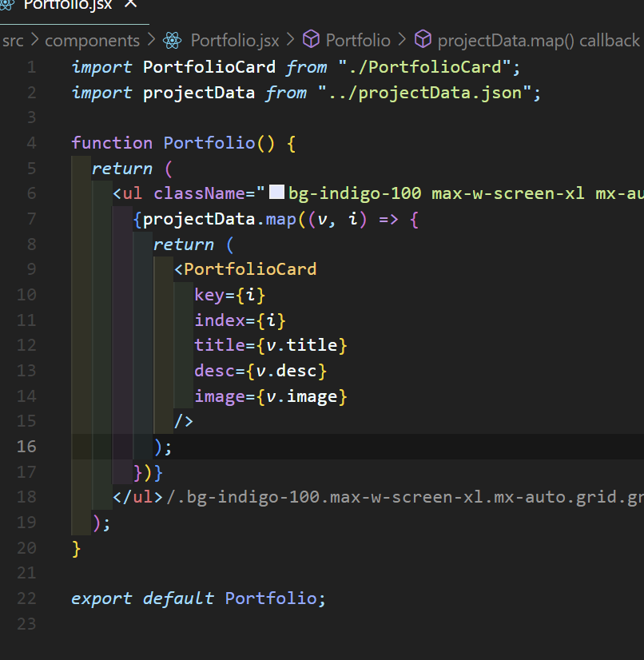This screenshot has width=644, height=660.
Task: Open the Portfolio.jsx breadcrumb item
Action: click(x=235, y=41)
